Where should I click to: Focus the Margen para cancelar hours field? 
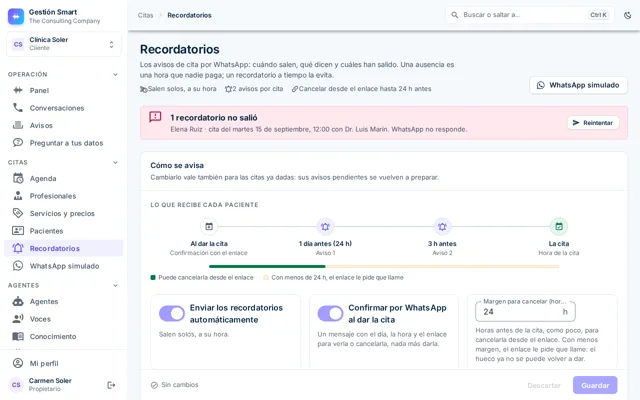pos(525,311)
